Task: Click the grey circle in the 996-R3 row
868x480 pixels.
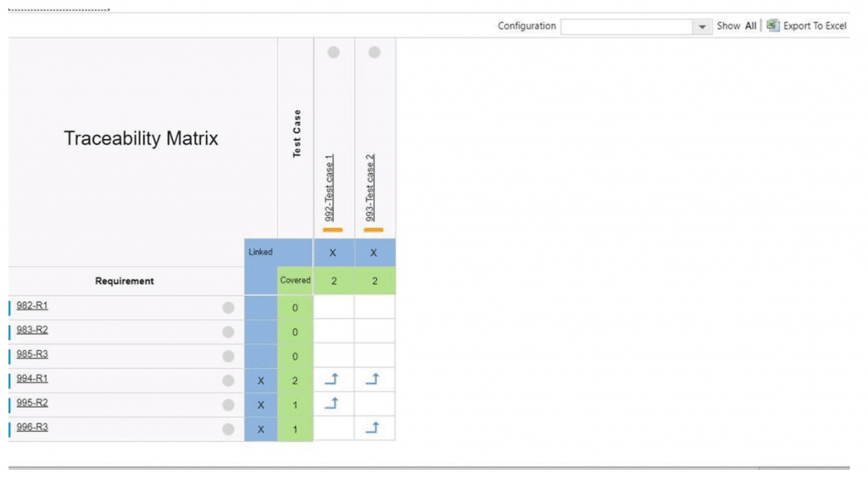Action: (x=228, y=429)
